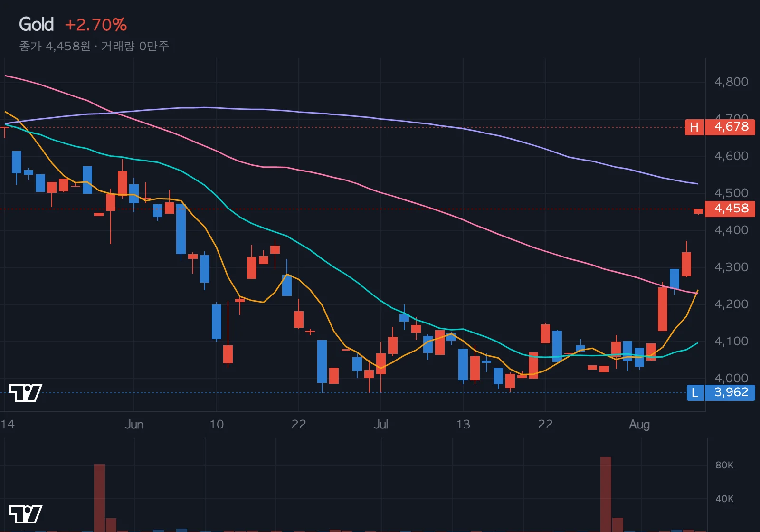Screen dimensions: 760x532
Task: Click the 4,500 price axis label
Action: [731, 193]
